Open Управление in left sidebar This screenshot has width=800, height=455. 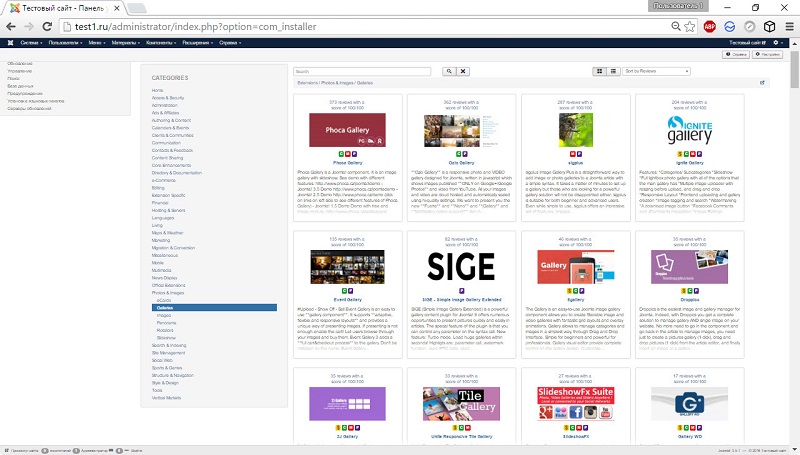click(x=19, y=71)
